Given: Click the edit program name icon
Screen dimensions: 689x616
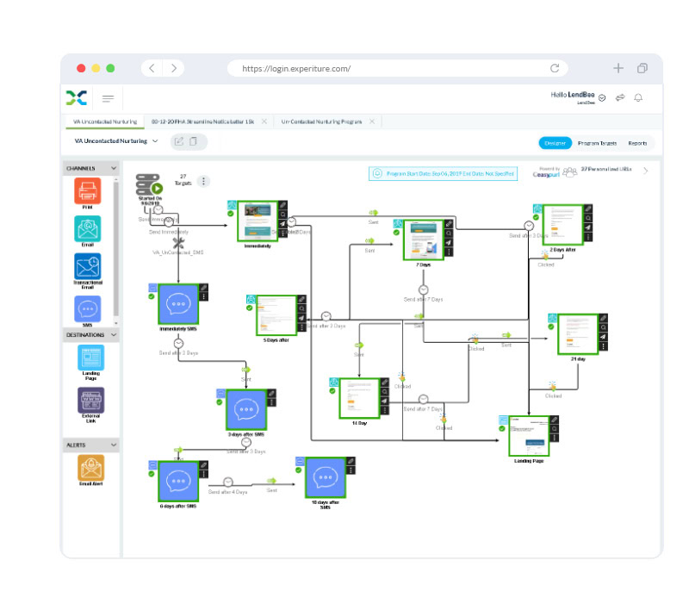Looking at the screenshot, I should pyautogui.click(x=179, y=141).
